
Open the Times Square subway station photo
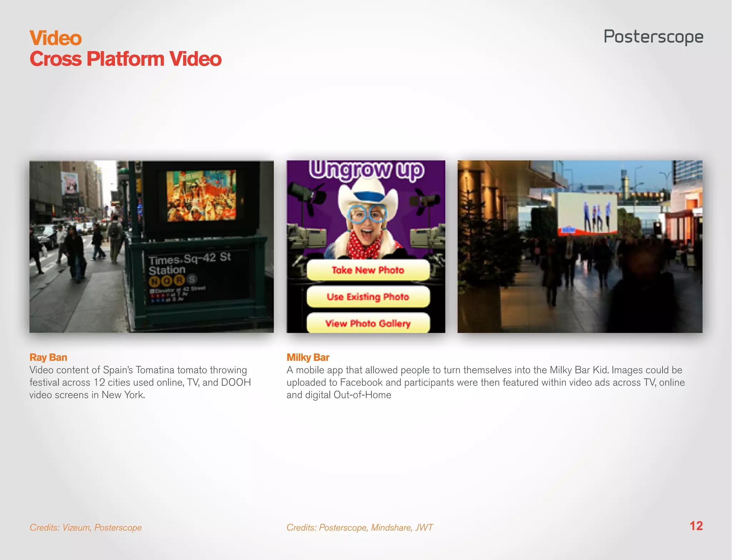click(x=152, y=247)
